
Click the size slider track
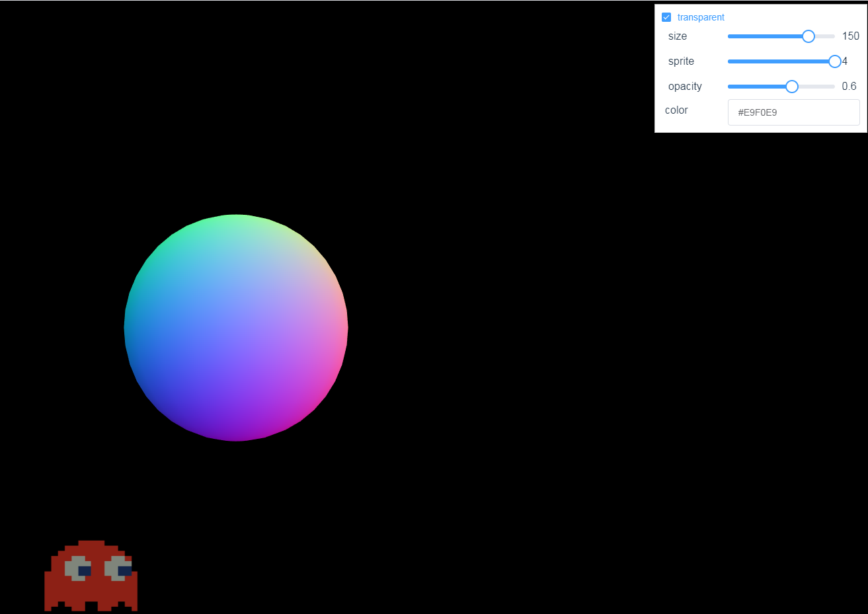[x=760, y=36]
